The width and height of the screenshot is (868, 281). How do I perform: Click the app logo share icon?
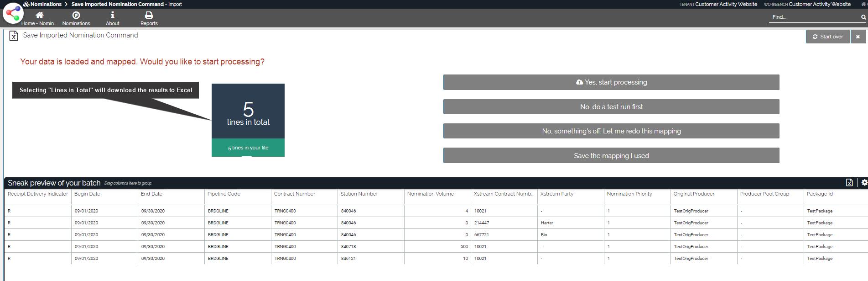pyautogui.click(x=13, y=14)
